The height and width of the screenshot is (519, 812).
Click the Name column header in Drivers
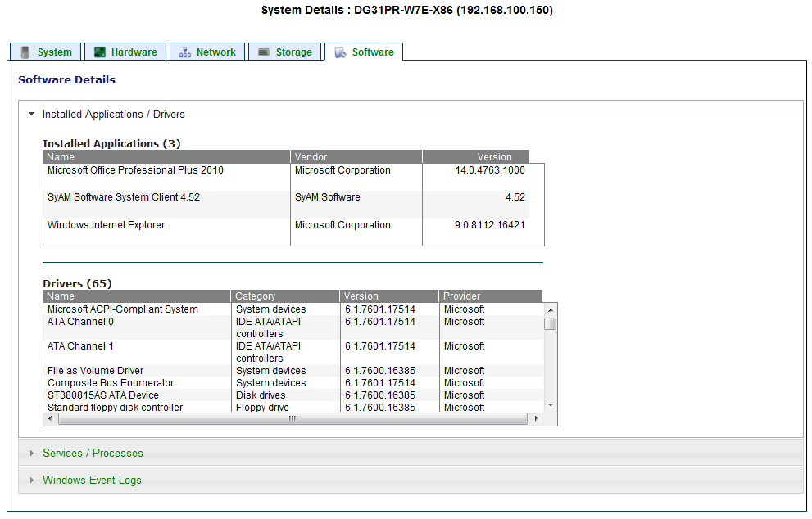pos(61,296)
